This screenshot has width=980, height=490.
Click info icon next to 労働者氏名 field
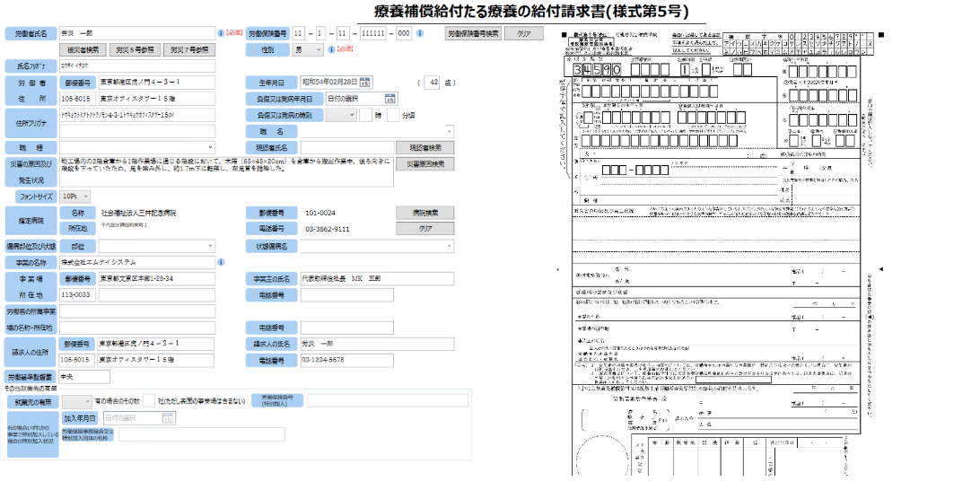[221, 32]
